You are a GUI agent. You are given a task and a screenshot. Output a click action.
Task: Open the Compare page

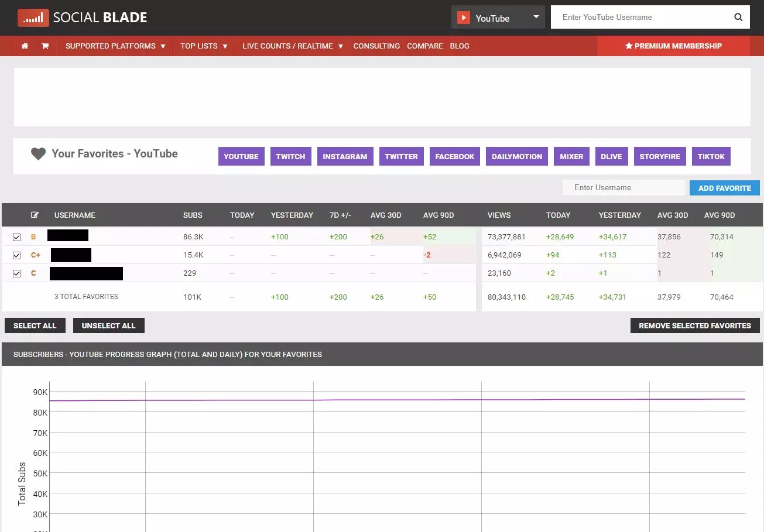[x=425, y=46]
